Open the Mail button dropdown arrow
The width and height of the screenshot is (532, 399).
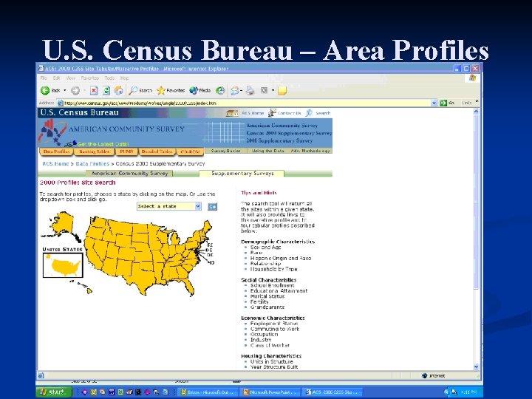[x=241, y=91]
